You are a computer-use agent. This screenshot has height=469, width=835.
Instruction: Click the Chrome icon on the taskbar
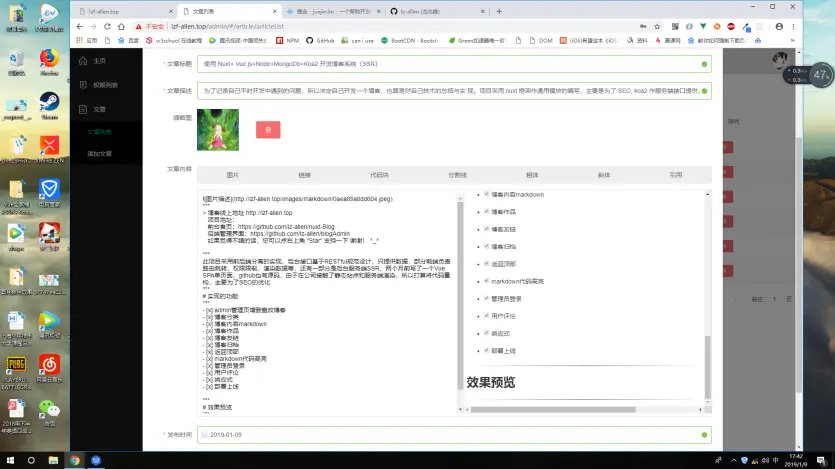coord(75,460)
